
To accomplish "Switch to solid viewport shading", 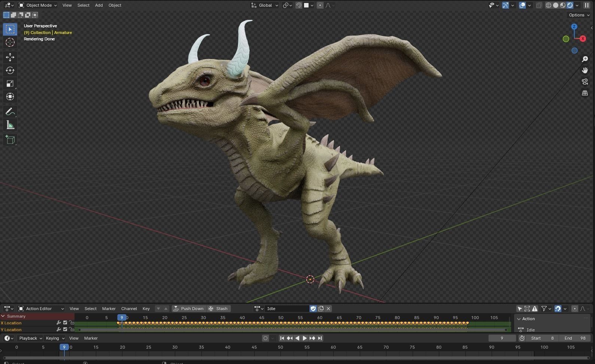I will (556, 5).
